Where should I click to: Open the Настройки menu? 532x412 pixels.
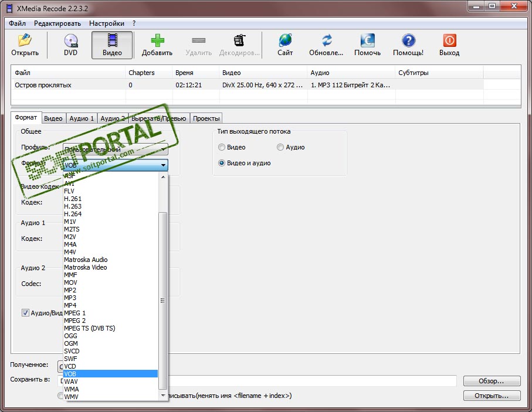tap(107, 23)
